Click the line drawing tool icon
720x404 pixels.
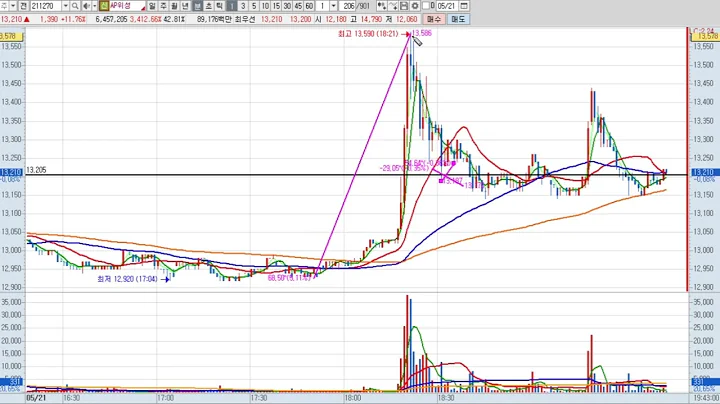click(393, 6)
